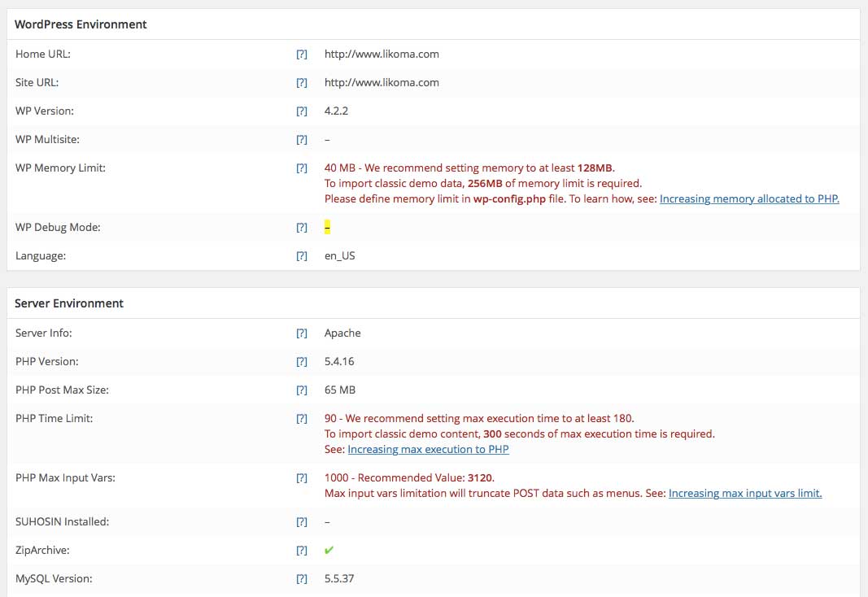Click the highlighted WP Debug Mode dash

pyautogui.click(x=327, y=227)
